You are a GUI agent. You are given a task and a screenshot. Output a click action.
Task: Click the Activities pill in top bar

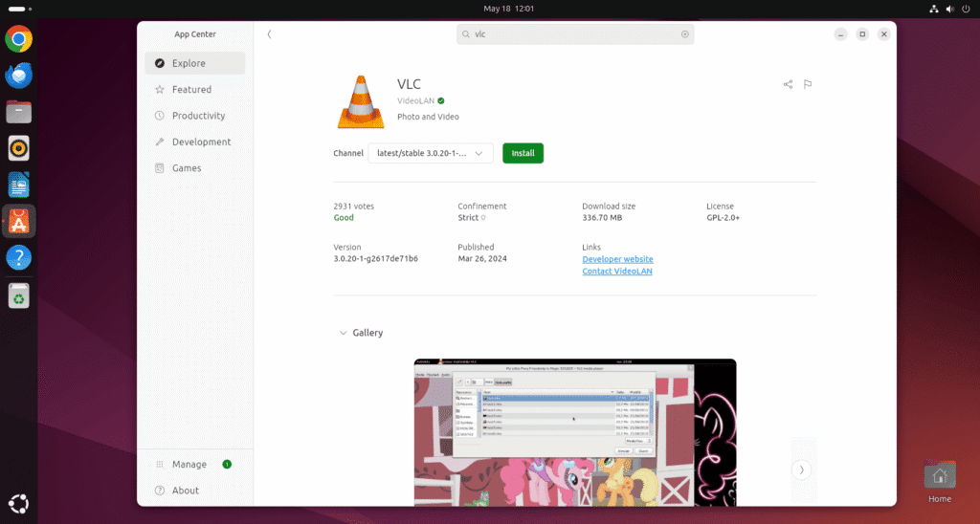[x=20, y=9]
